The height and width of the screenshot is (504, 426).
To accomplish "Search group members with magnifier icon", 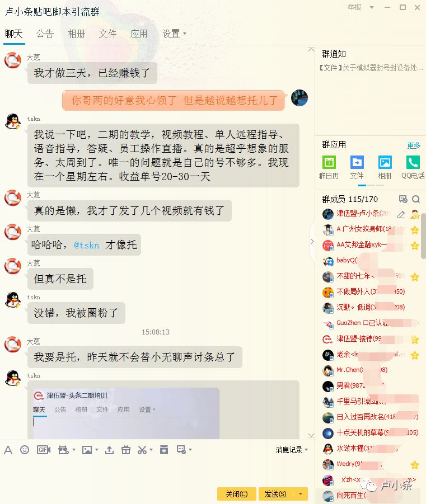I will click(416, 199).
